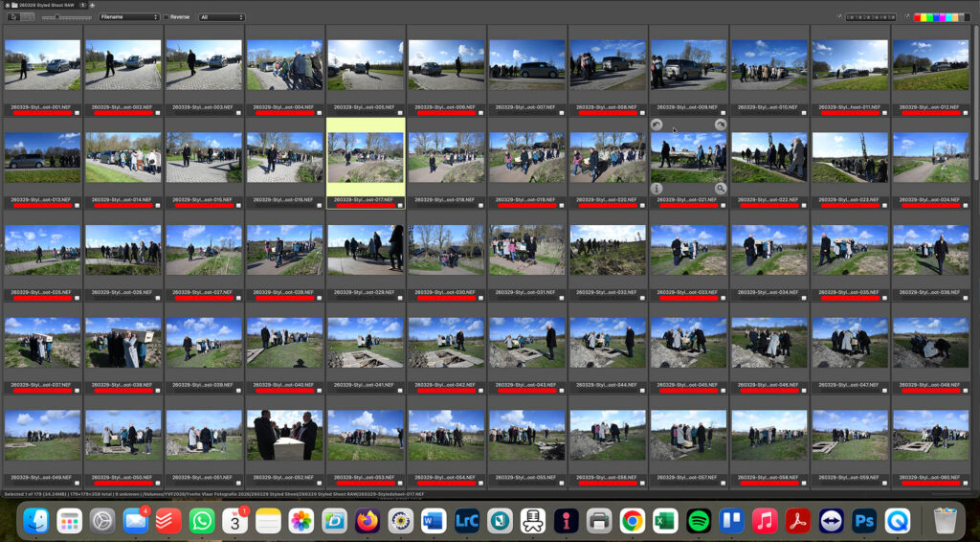Add a new contact sheet tab

[x=92, y=5]
